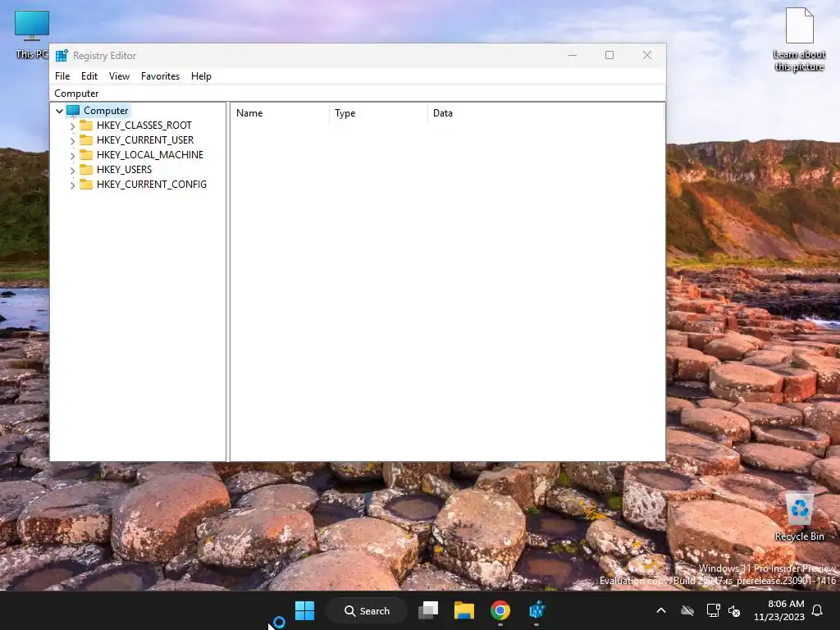The height and width of the screenshot is (630, 840).
Task: Select the HKEY_LOCAL_MACHINE key
Action: point(150,155)
